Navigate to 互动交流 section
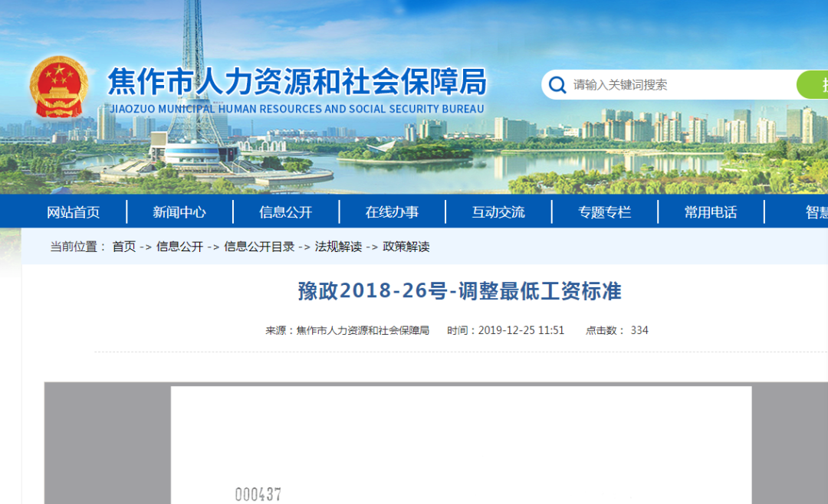 [498, 212]
